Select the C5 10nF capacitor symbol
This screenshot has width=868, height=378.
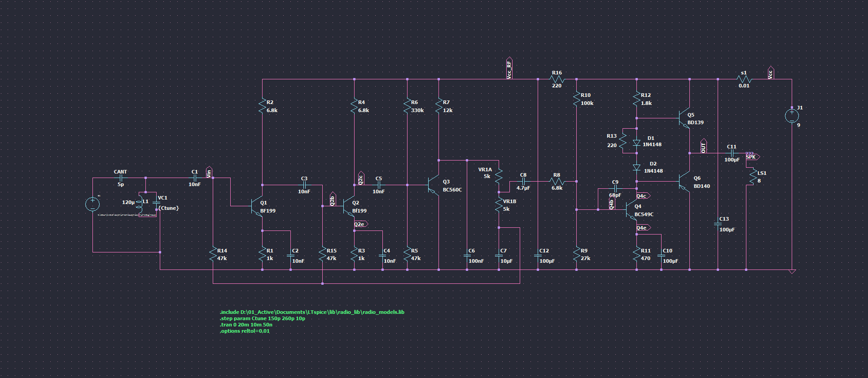(x=379, y=185)
